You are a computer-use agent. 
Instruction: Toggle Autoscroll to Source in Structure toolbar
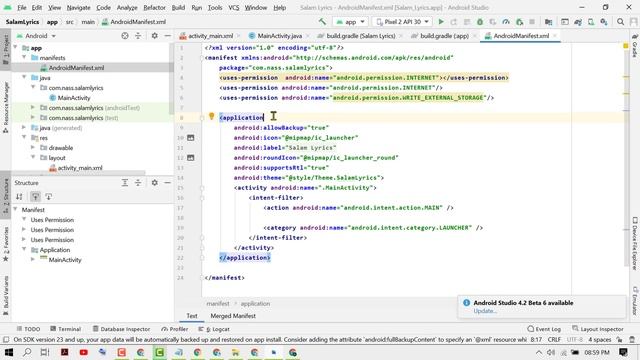(x=36, y=197)
